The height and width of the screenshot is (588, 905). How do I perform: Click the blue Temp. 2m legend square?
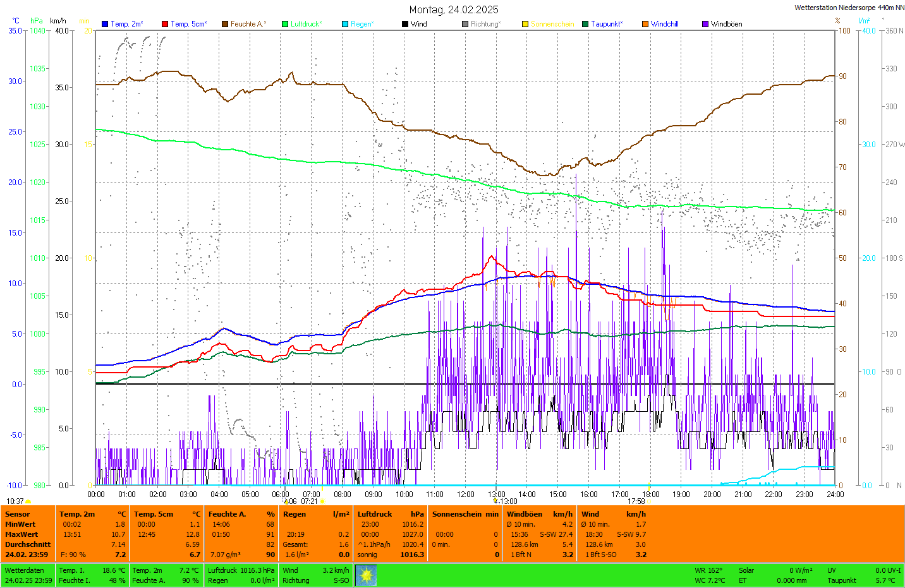coord(105,24)
